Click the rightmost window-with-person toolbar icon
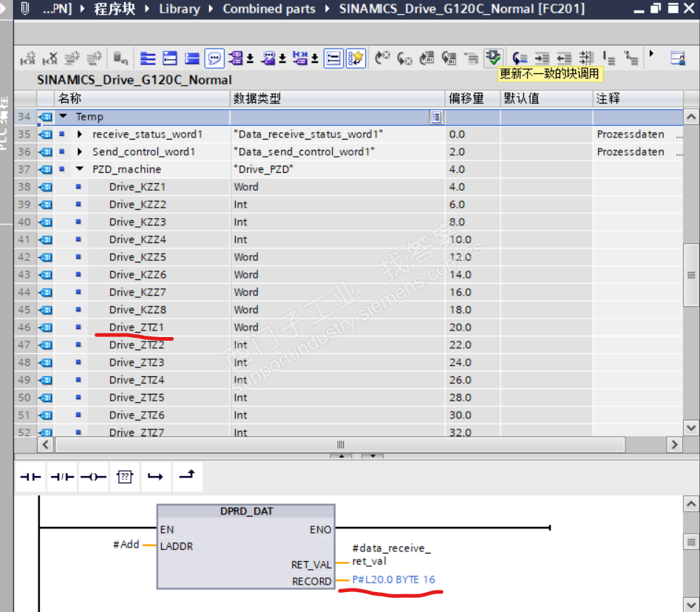The image size is (700, 612). coord(678,58)
